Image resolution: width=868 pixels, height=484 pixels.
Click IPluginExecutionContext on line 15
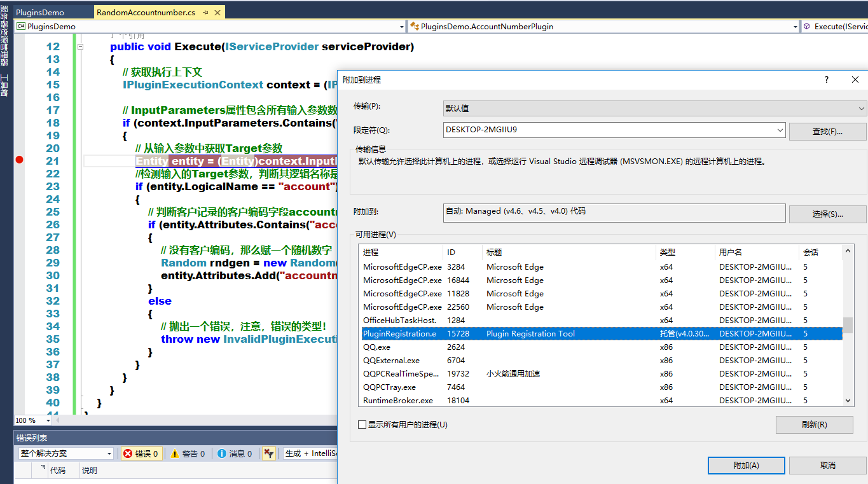click(193, 85)
